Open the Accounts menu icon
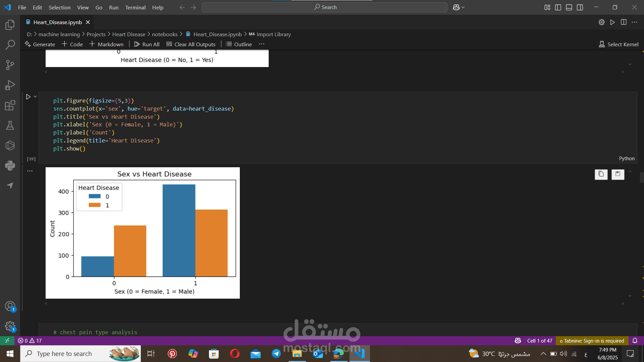 click(10, 306)
